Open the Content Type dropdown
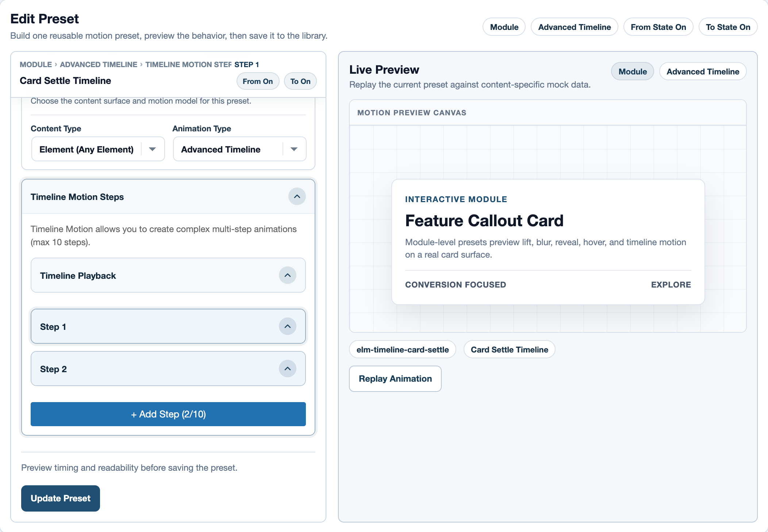 (98, 149)
